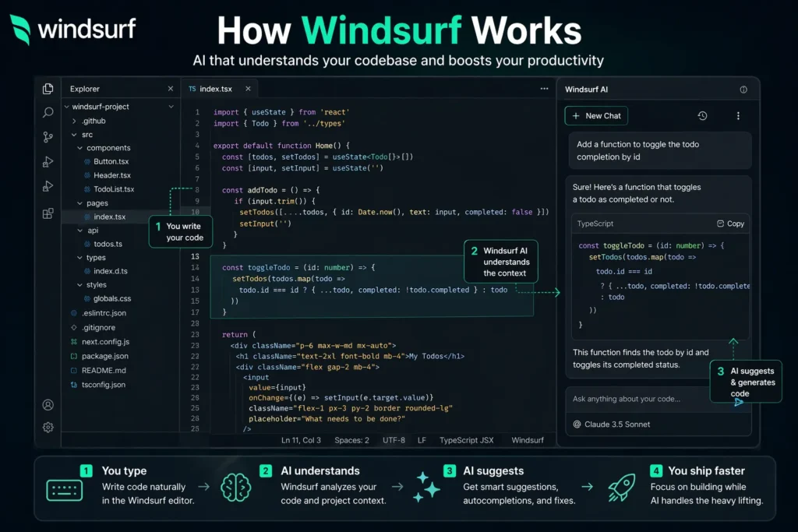Click the Explorer panel title
The width and height of the screenshot is (798, 532).
tap(85, 89)
